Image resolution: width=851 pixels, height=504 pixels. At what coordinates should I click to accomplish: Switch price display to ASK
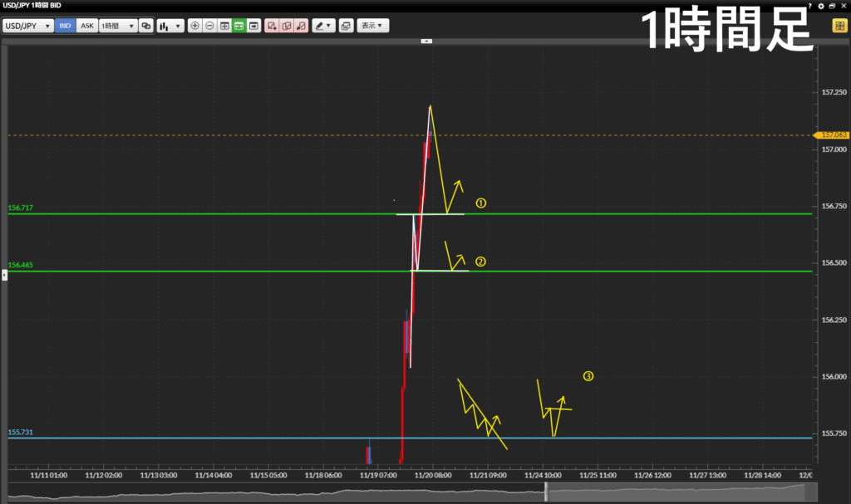[x=86, y=26]
